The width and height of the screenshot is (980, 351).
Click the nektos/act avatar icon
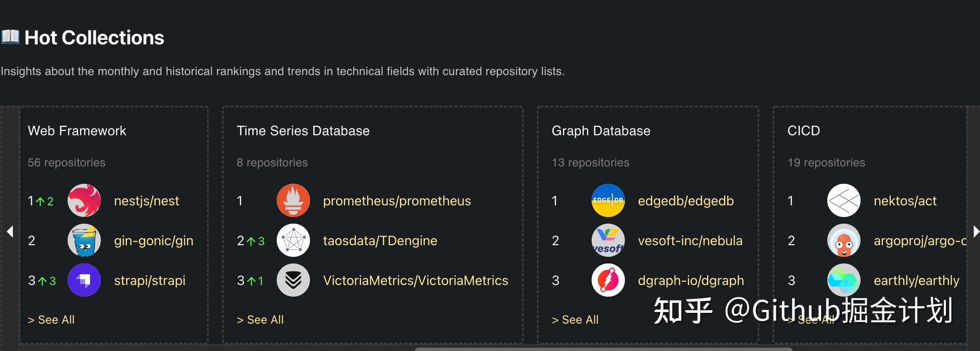(844, 201)
